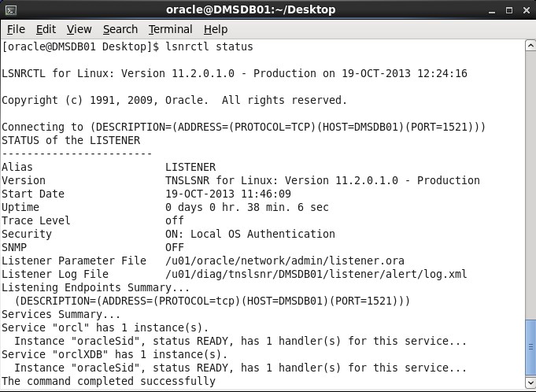The image size is (536, 392).
Task: Click the scrollbar down arrow
Action: (x=530, y=382)
